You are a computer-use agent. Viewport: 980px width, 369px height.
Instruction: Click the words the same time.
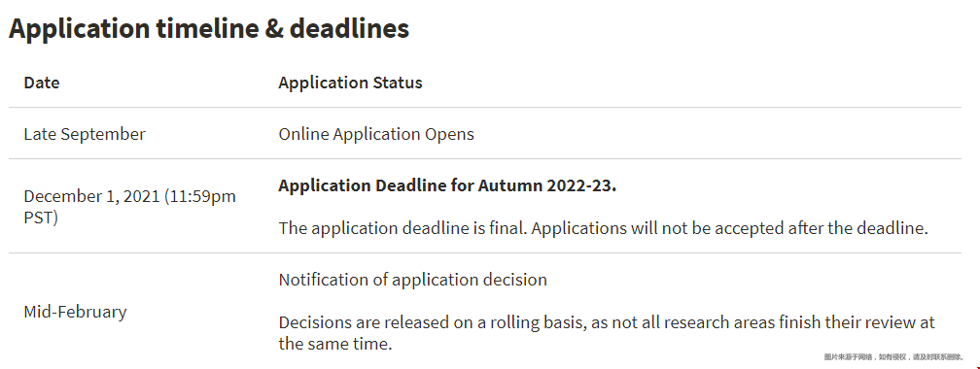point(335,344)
